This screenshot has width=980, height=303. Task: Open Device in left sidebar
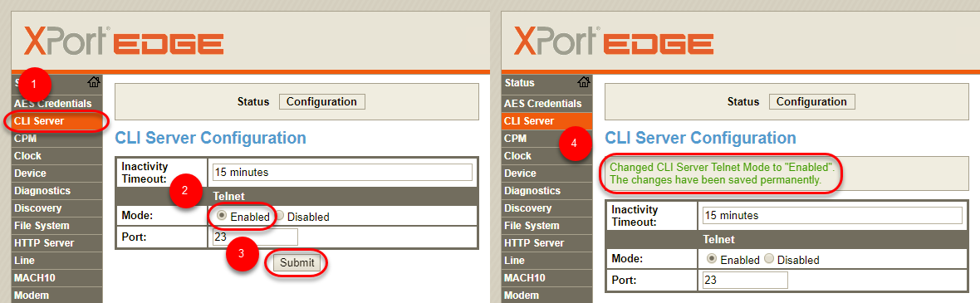click(56, 173)
